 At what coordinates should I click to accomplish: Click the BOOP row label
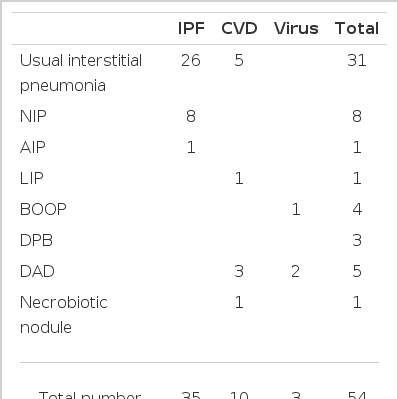pos(43,209)
